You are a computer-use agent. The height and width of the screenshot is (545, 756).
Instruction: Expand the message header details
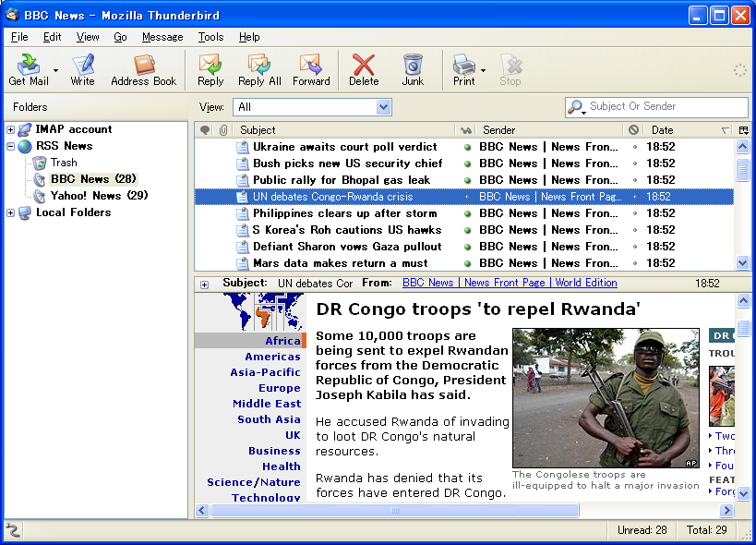pyautogui.click(x=204, y=285)
